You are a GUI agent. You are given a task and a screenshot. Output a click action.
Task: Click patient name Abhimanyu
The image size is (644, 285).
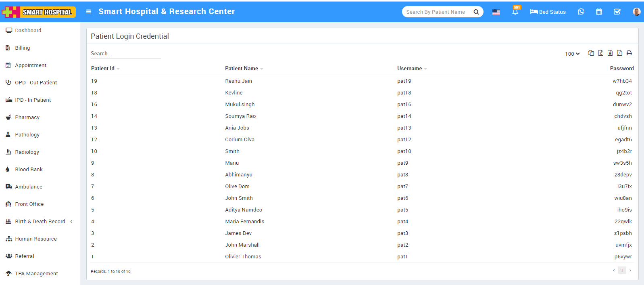point(239,175)
